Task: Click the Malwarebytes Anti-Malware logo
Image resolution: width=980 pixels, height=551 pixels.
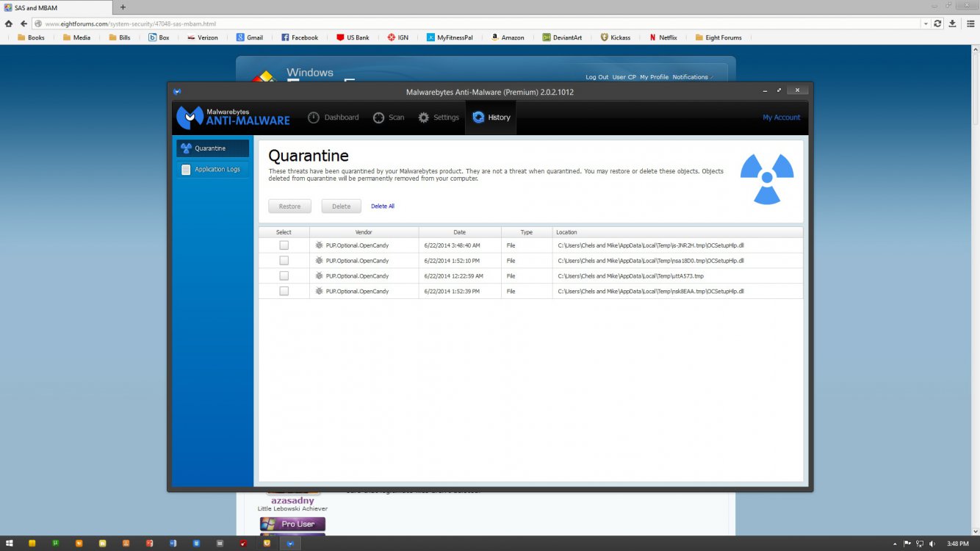Action: [x=234, y=116]
